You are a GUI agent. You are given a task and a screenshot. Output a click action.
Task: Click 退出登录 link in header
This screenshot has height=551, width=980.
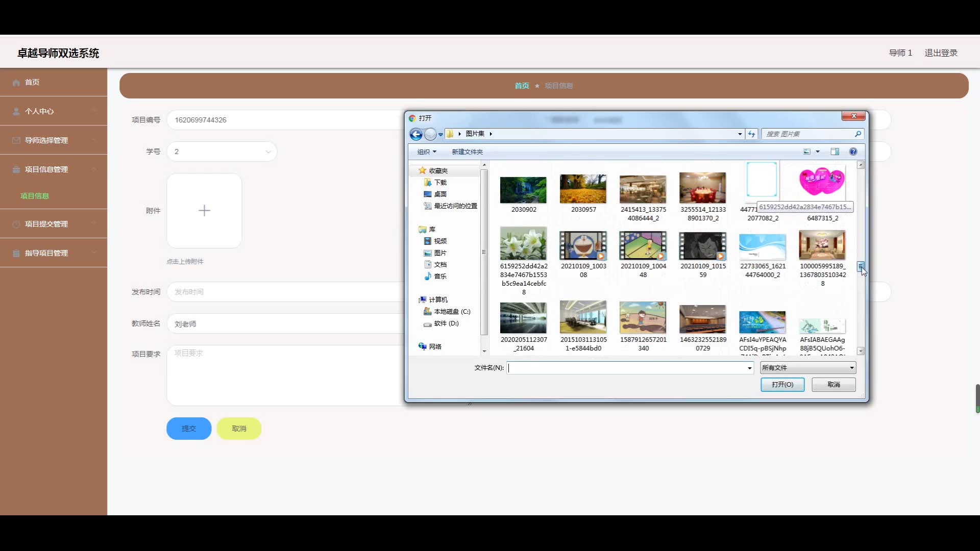tap(941, 53)
